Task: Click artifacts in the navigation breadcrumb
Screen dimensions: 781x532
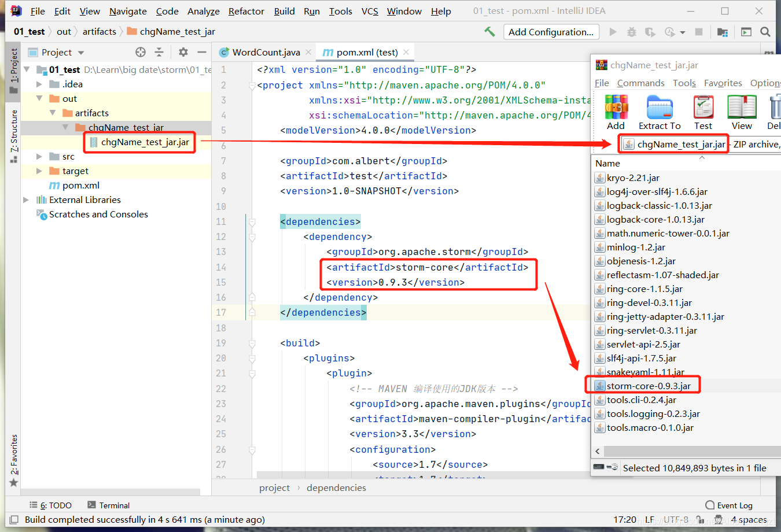Action: pyautogui.click(x=99, y=31)
